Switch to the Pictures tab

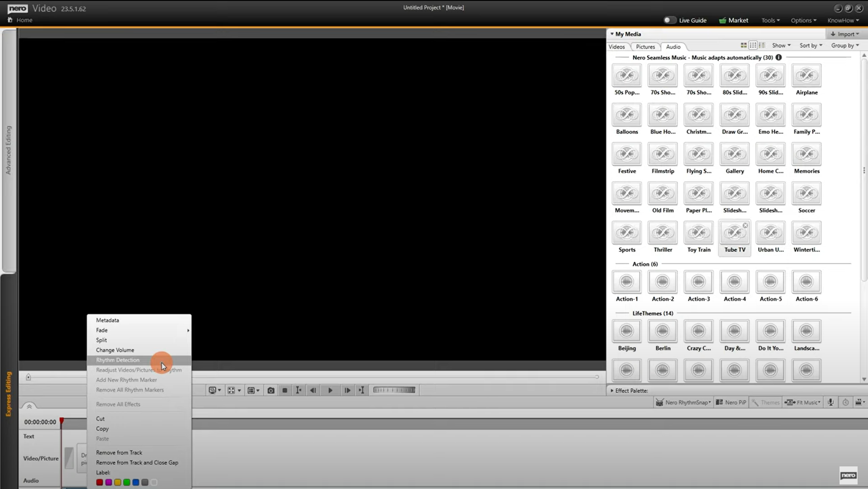[645, 47]
